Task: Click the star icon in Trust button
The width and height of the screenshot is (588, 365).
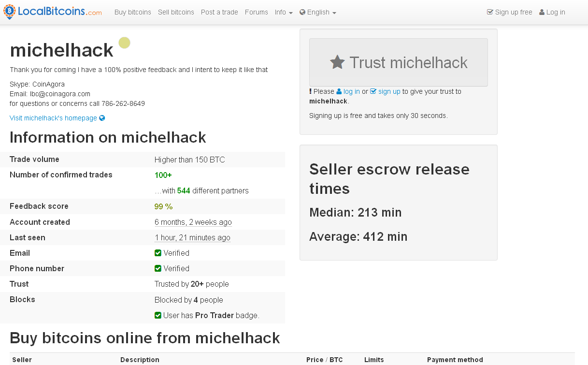Action: [337, 62]
